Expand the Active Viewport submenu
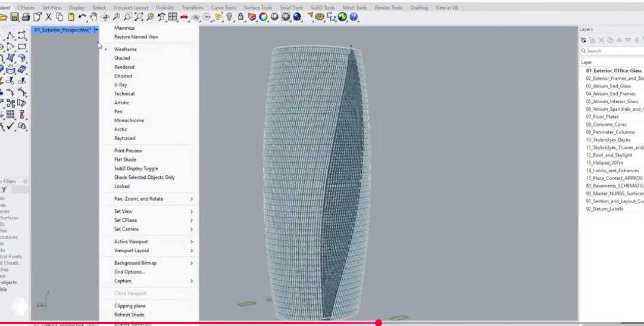The height and width of the screenshot is (326, 644). (149, 242)
